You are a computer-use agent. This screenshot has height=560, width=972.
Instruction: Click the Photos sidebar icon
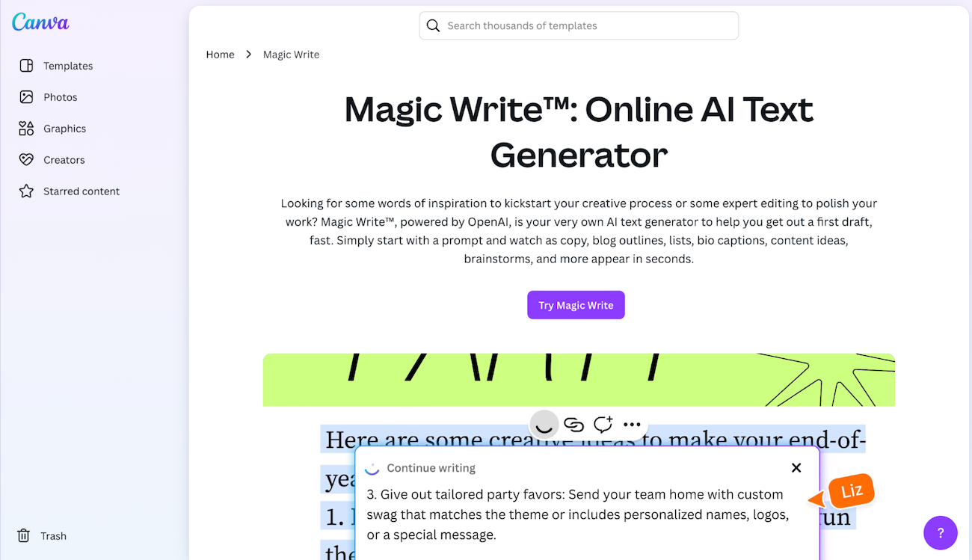pos(26,97)
